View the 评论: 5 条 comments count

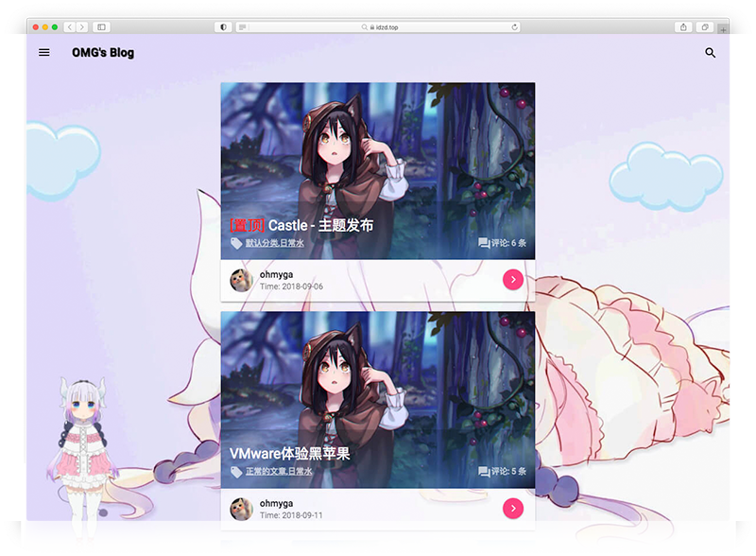coord(508,471)
